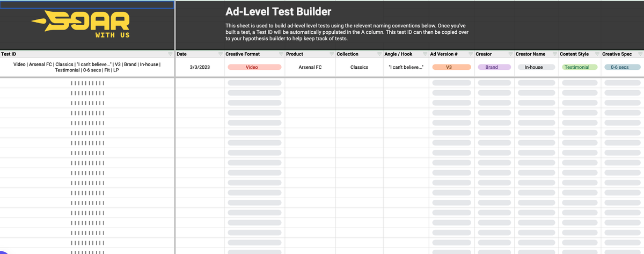Open the red Video format dropdown chip
Image resolution: width=644 pixels, height=254 pixels.
(x=254, y=67)
